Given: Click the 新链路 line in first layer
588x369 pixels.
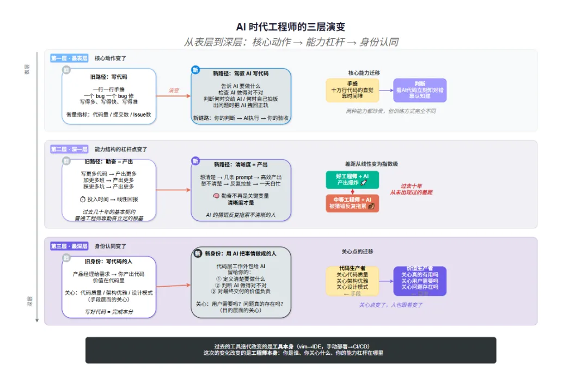Looking at the screenshot, I should click(241, 118).
